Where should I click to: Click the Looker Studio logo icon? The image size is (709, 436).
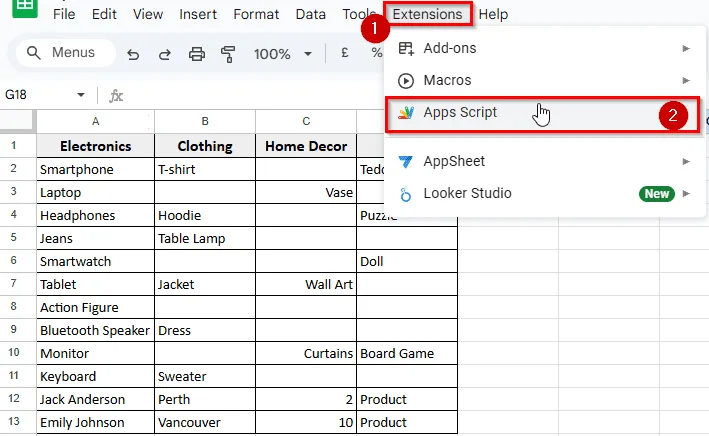(406, 194)
